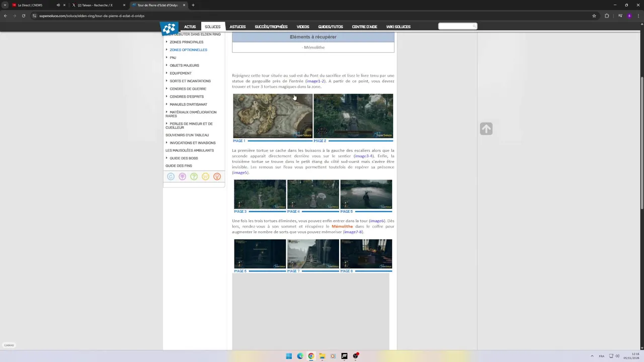
Task: Click the yellow W wiki icon below the sidebar
Action: [x=205, y=176]
